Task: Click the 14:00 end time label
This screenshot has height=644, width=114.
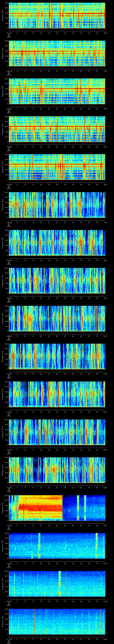Action: [x=105, y=487]
